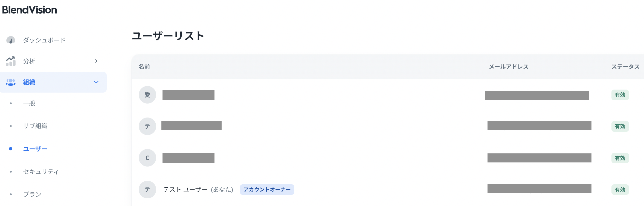
Task: Open the 一般 submenu item
Action: [x=29, y=103]
